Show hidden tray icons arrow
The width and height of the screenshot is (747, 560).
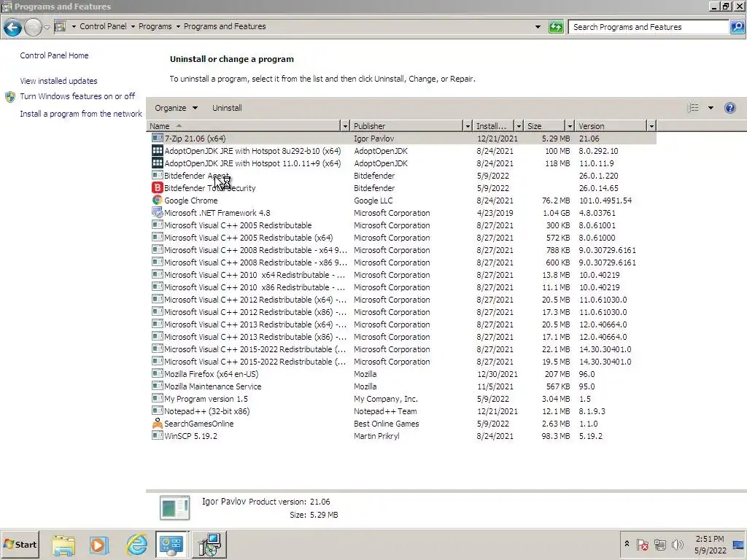[627, 544]
